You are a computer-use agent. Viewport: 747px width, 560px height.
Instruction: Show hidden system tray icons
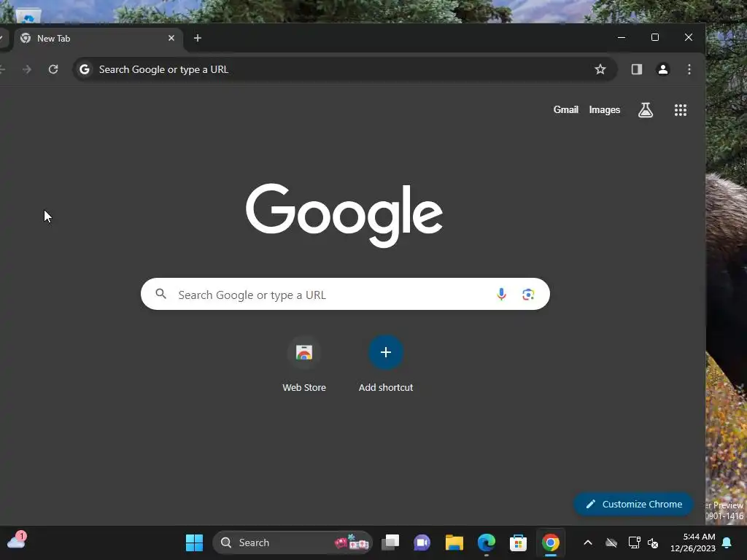coord(588,542)
